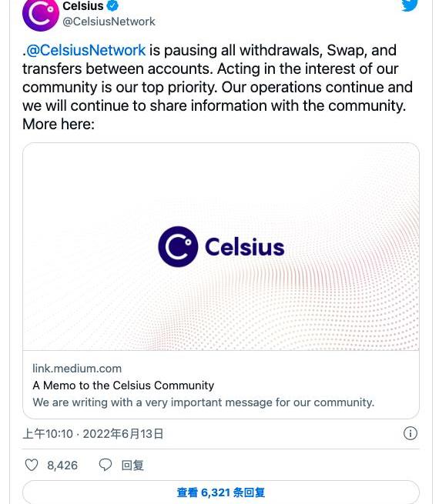The width and height of the screenshot is (439, 504).
Task: Open the @CelsiusNetwork handle under the name
Action: [x=109, y=22]
